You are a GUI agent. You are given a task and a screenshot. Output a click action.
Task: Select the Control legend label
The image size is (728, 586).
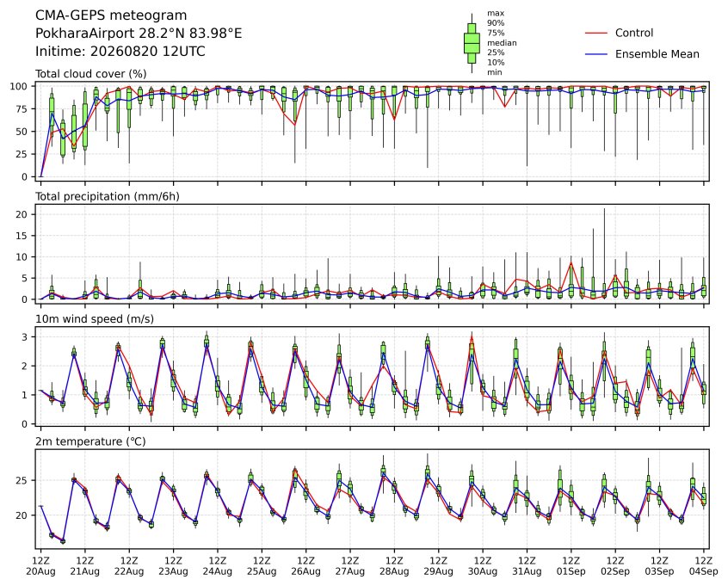(633, 33)
